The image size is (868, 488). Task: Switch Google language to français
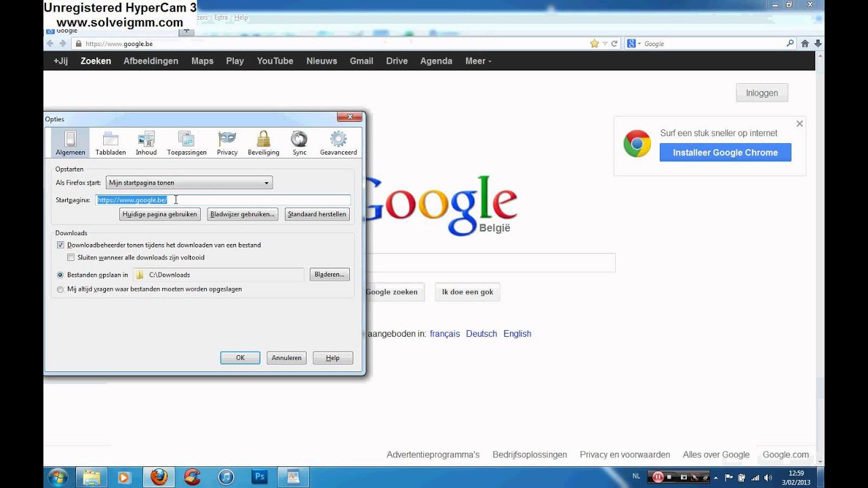point(445,333)
